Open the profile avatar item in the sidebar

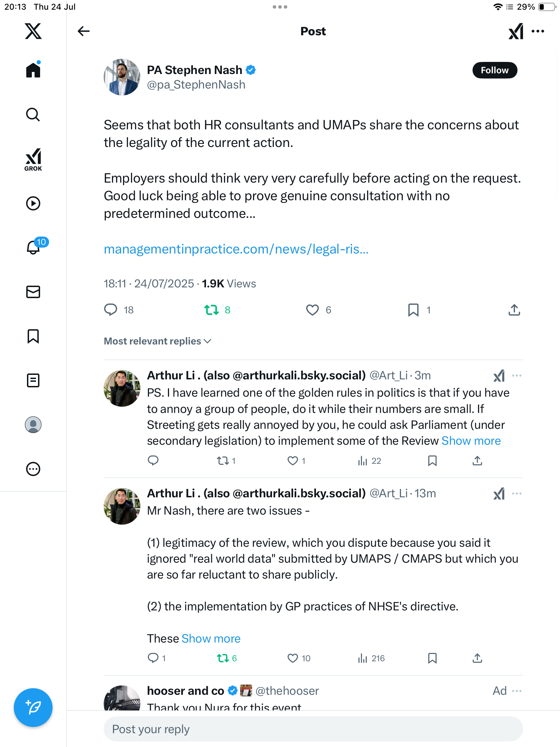tap(33, 425)
